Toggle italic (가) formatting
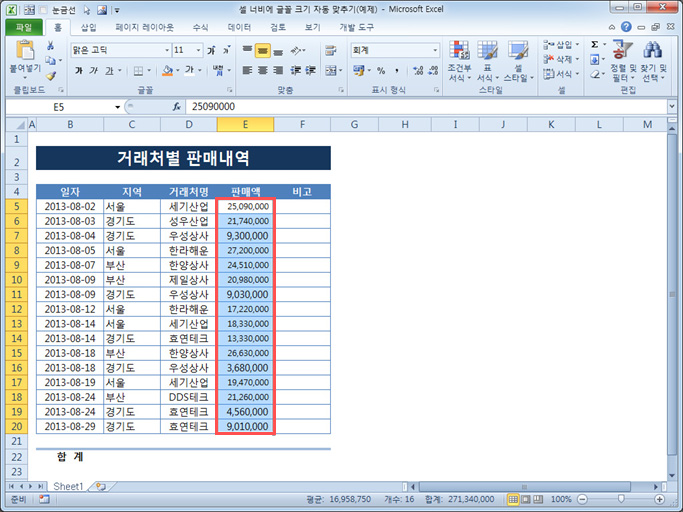 (x=94, y=70)
